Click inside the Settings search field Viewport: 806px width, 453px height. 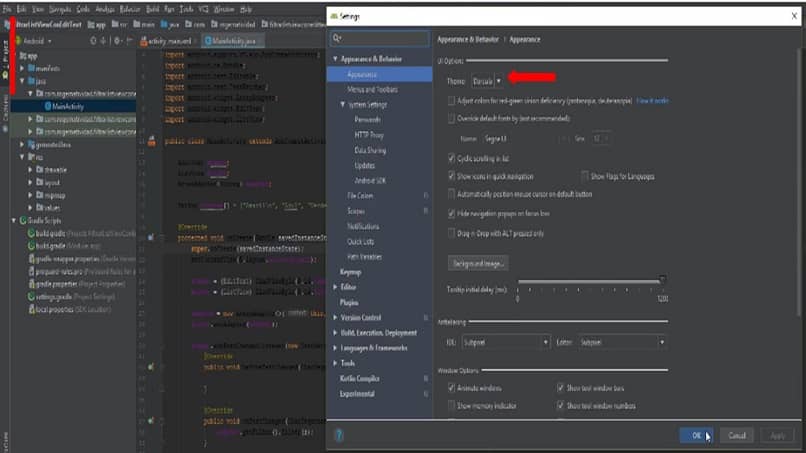coord(380,38)
